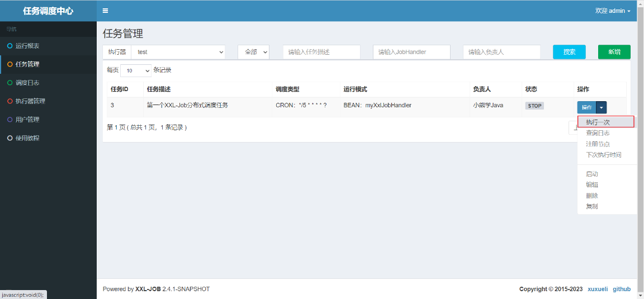Toggle sidebar with hamburger menu icon

pos(106,11)
